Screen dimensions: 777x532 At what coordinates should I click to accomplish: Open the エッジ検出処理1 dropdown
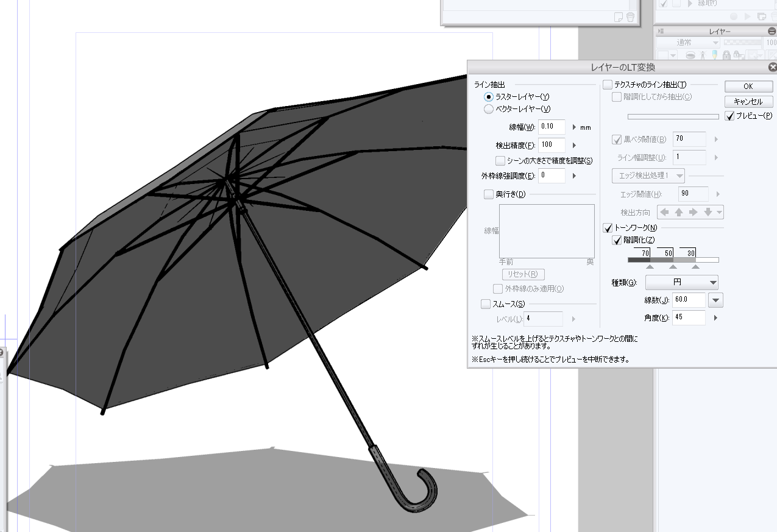pyautogui.click(x=648, y=176)
